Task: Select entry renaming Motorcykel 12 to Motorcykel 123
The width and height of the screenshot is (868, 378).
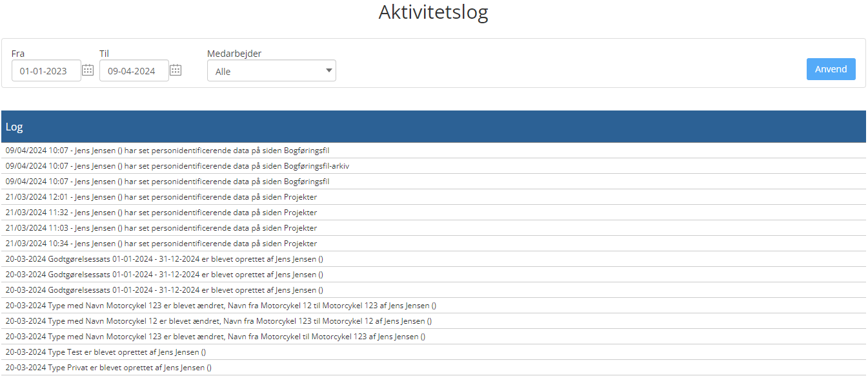Action: (434, 306)
